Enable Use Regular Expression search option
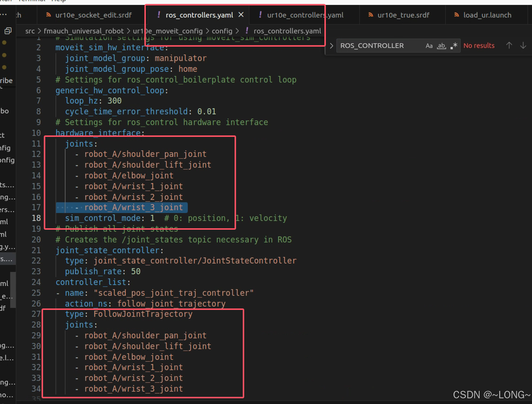Viewport: 532px width, 404px height. (x=454, y=46)
